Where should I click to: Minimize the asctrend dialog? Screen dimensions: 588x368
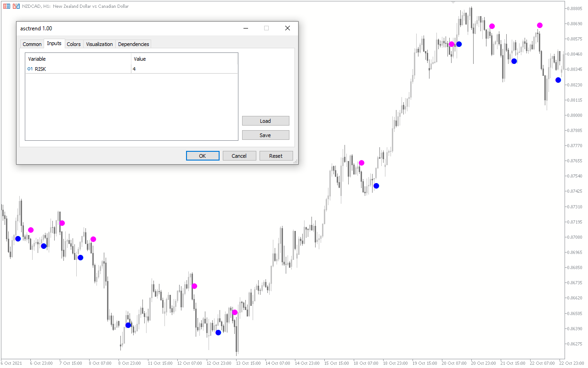(245, 28)
